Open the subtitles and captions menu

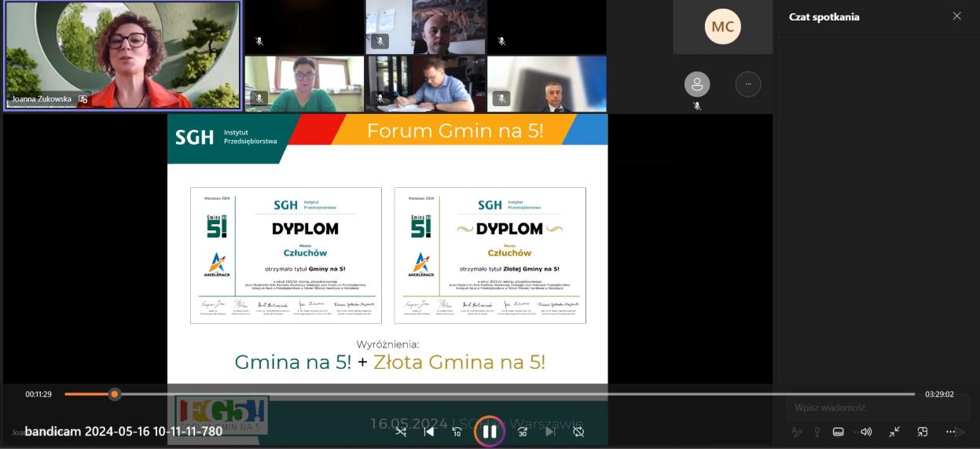tap(838, 432)
